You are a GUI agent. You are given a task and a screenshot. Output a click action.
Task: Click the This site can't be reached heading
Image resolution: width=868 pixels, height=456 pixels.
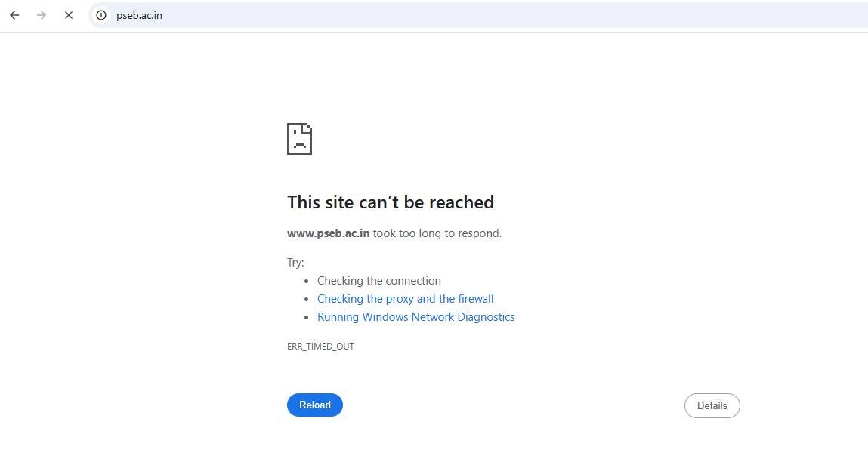(x=391, y=202)
